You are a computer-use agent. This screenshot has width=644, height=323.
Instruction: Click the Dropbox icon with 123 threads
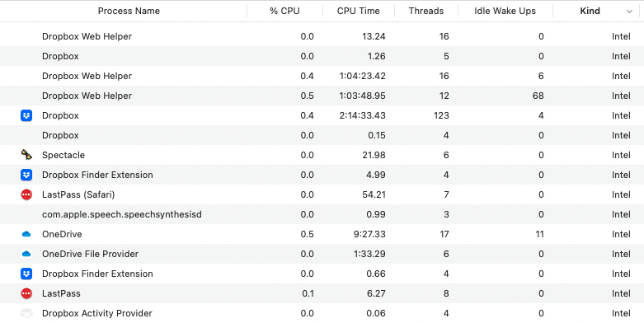26,115
